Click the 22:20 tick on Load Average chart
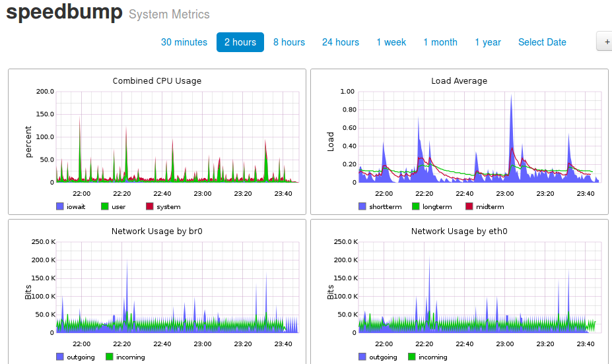 (x=425, y=193)
